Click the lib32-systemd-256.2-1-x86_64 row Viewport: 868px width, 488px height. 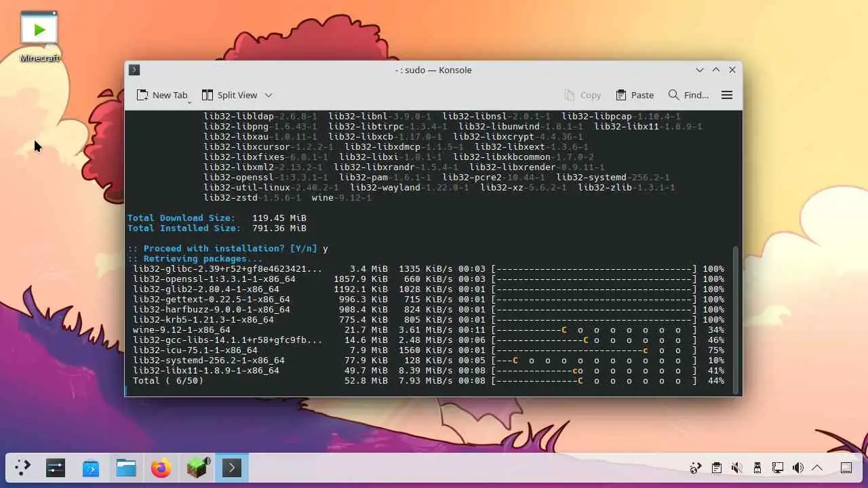pyautogui.click(x=429, y=361)
